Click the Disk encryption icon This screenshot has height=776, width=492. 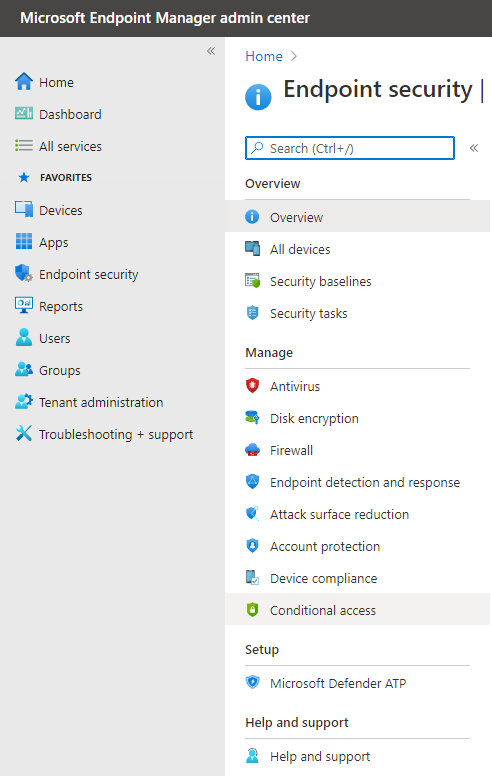[x=252, y=418]
